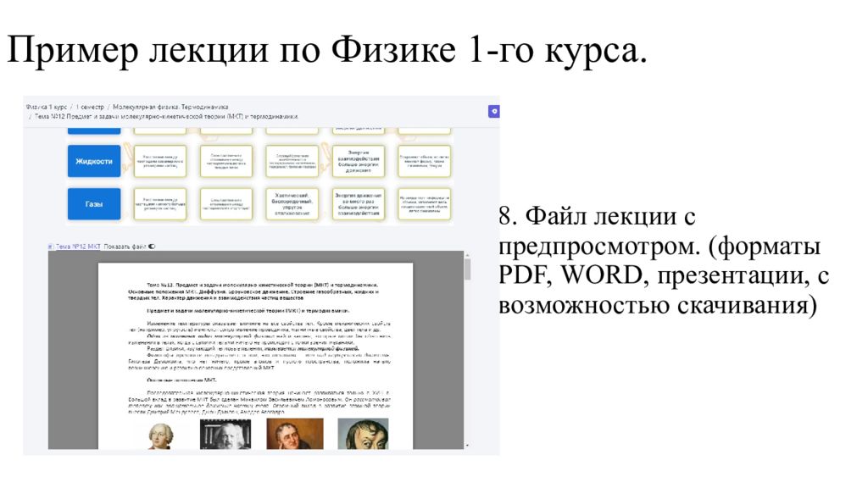Click the document preview scrollbar thumb
The height and width of the screenshot is (488, 868).
[467, 269]
